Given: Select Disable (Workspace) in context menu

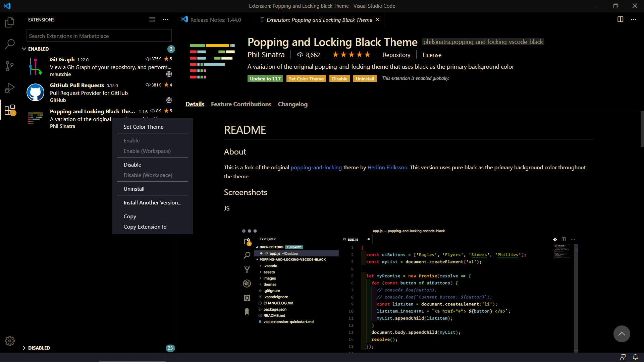Looking at the screenshot, I should [153, 175].
